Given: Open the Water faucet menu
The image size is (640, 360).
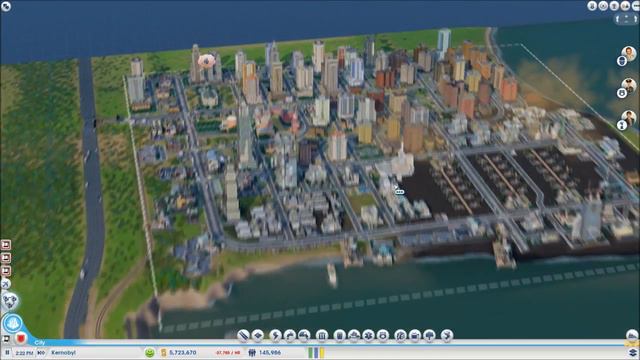Looking at the screenshot, I should [x=290, y=336].
